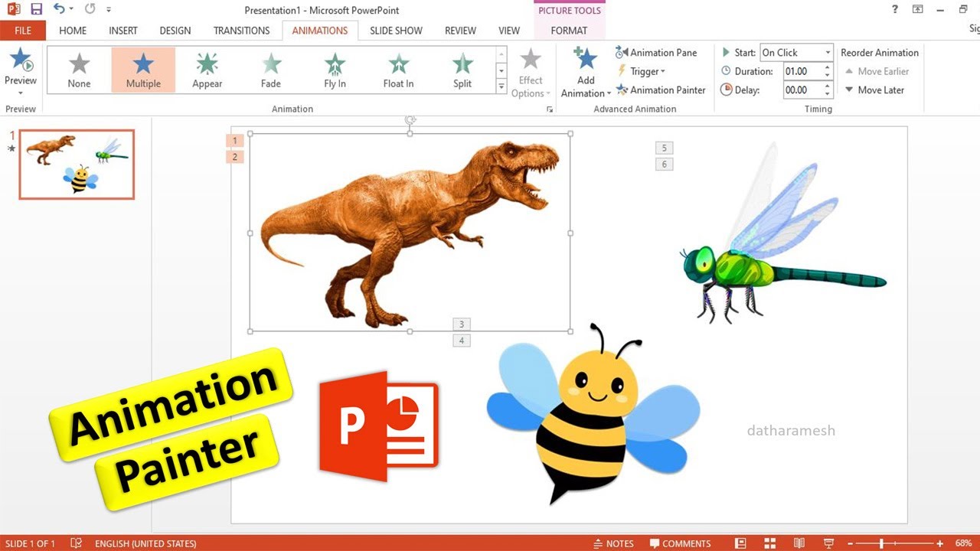Switch to the VIEW tab
The width and height of the screenshot is (980, 551).
click(x=509, y=31)
